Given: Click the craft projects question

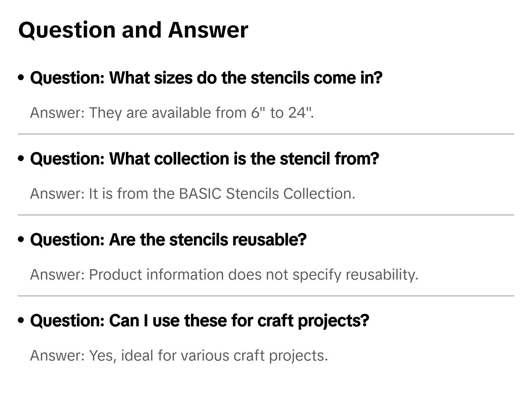Looking at the screenshot, I should [x=199, y=320].
